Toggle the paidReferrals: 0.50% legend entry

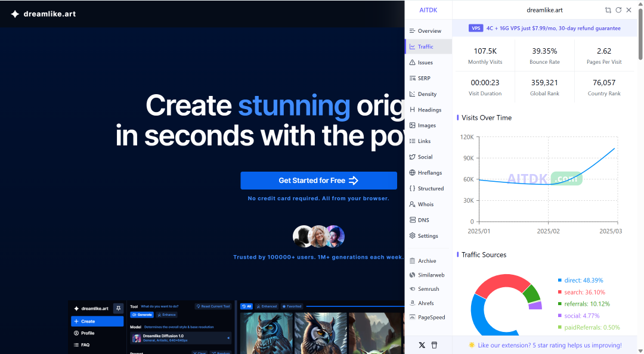(x=589, y=327)
